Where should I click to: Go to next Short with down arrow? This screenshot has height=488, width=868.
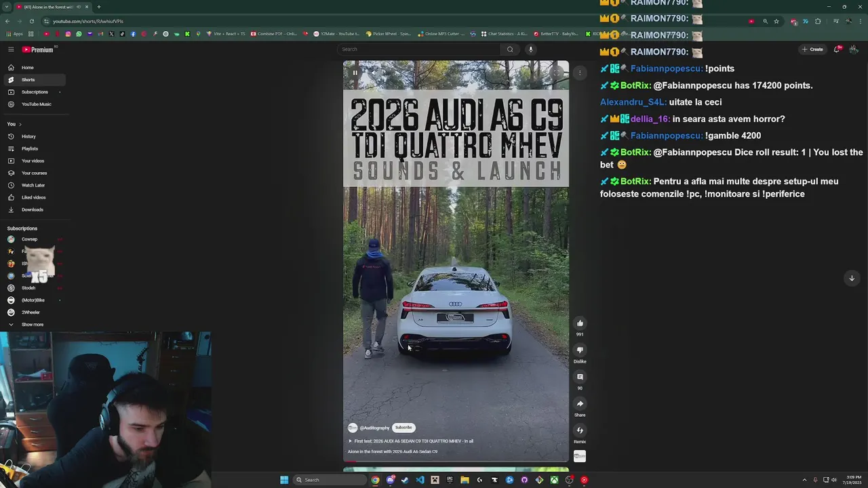tap(852, 278)
